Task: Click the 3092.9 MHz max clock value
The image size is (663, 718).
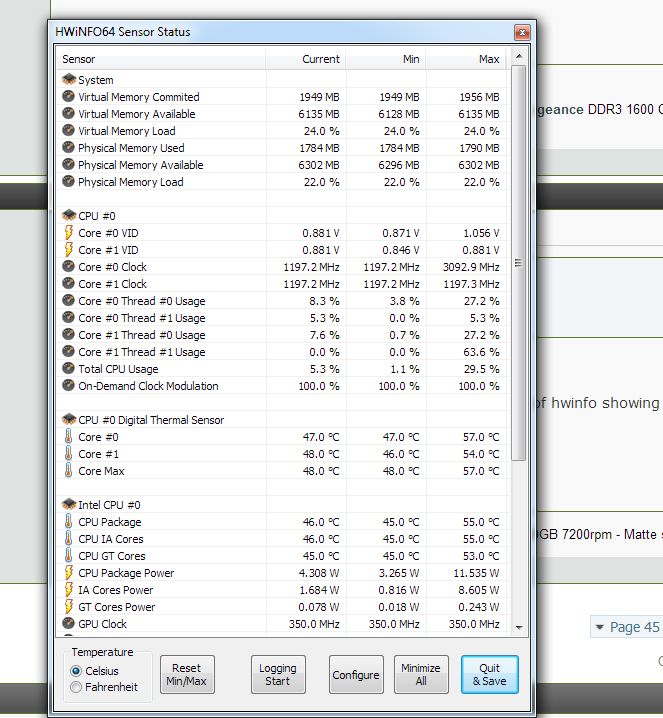Action: 471,267
